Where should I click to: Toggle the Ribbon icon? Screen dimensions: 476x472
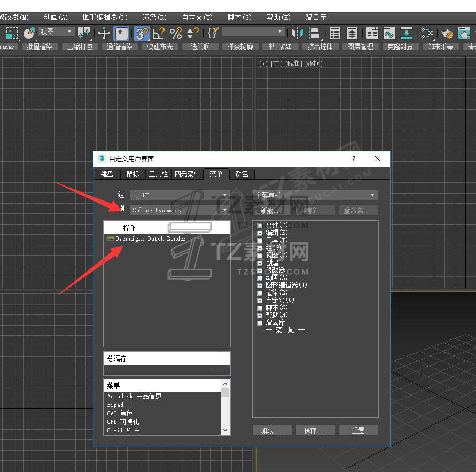(x=372, y=33)
